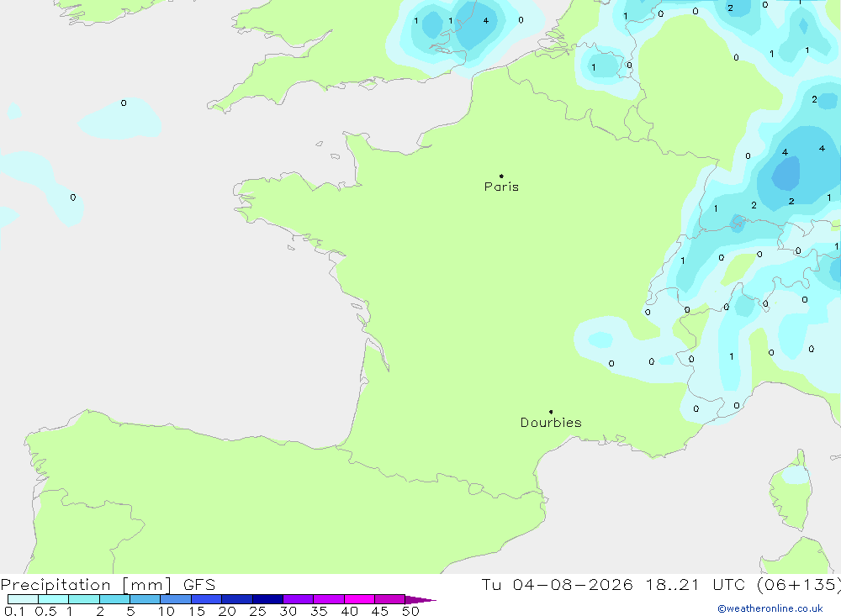The height and width of the screenshot is (616, 841).
Task: Click the Paris location dot marker
Action: 501,176
